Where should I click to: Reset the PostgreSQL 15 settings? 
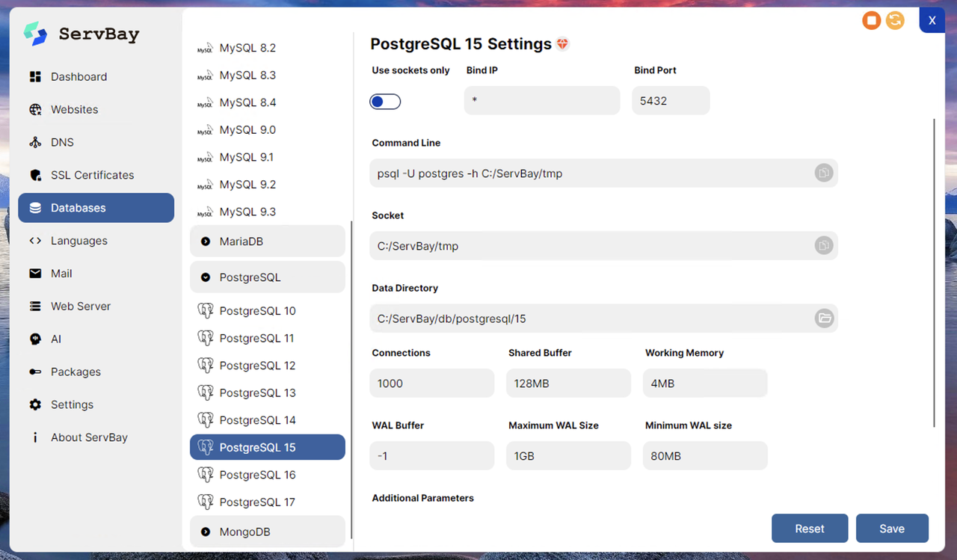point(810,528)
